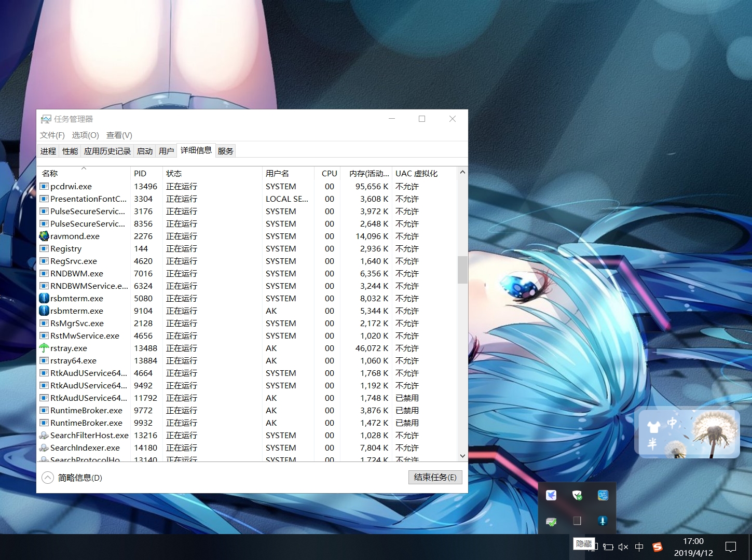Switch to the 服务 tab
Screen dimensions: 752x560
pyautogui.click(x=225, y=151)
